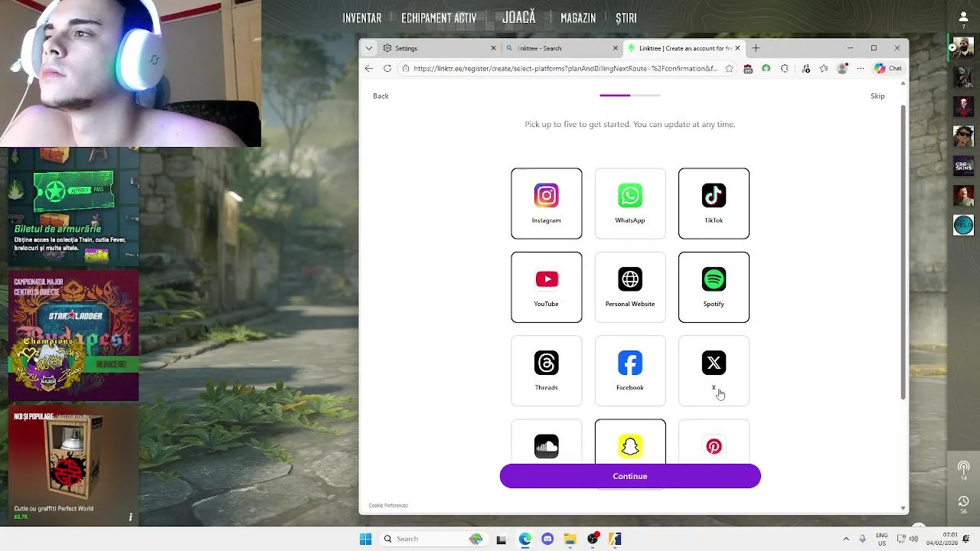Viewport: 980px width, 551px height.
Task: Open the Favorites list icon
Action: [x=824, y=68]
